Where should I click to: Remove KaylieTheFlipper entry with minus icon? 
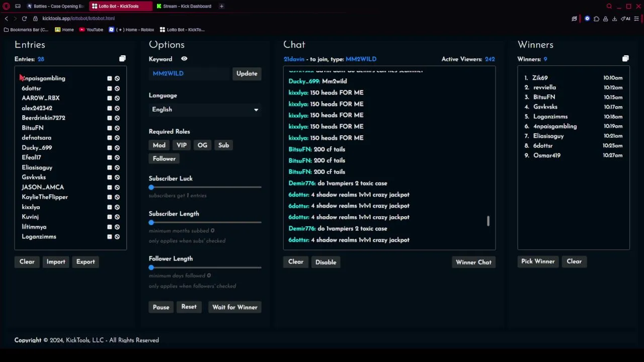click(x=109, y=197)
